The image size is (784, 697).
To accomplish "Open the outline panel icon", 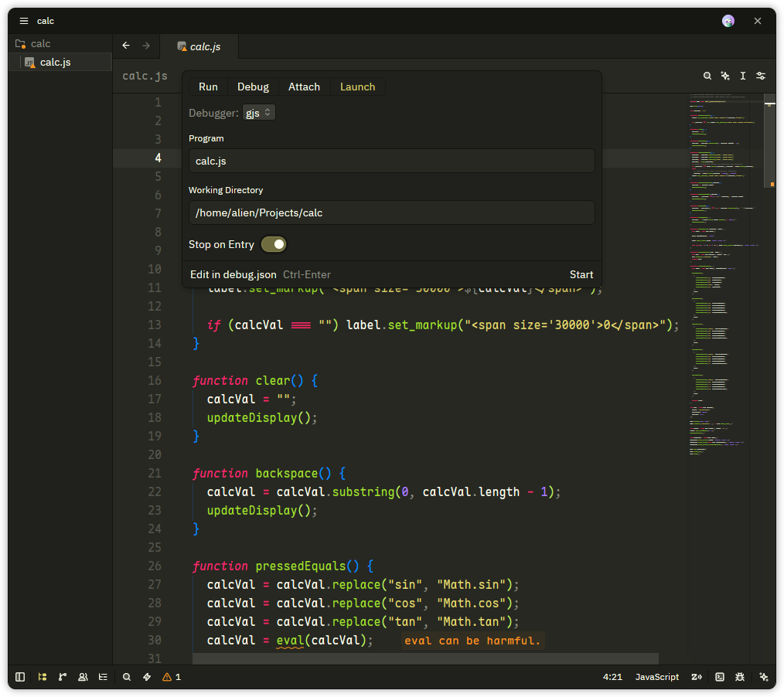I will [103, 677].
